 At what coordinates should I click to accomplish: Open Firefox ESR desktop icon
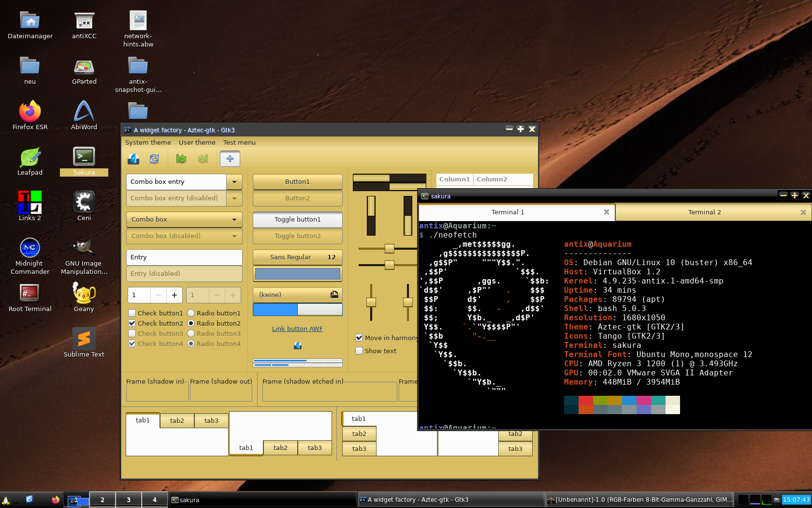[x=30, y=112]
